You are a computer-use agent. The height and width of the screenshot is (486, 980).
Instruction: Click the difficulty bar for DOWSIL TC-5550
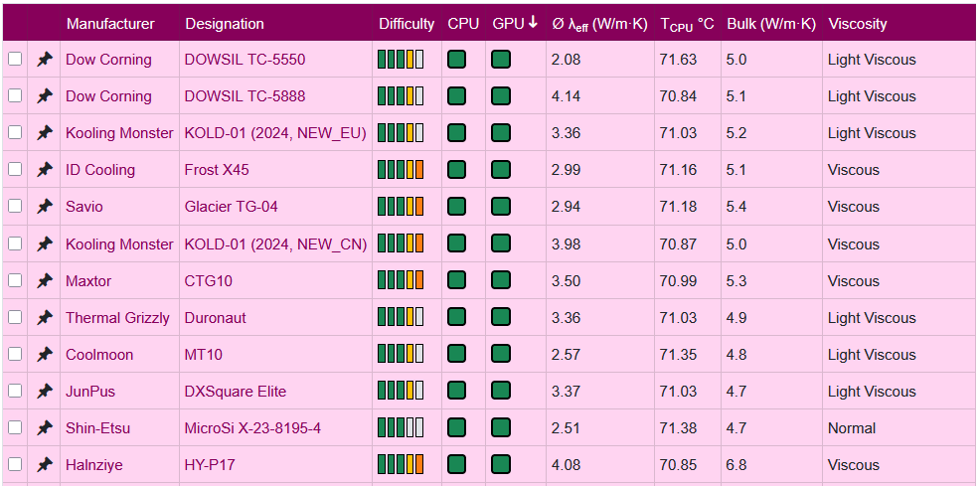(x=401, y=60)
